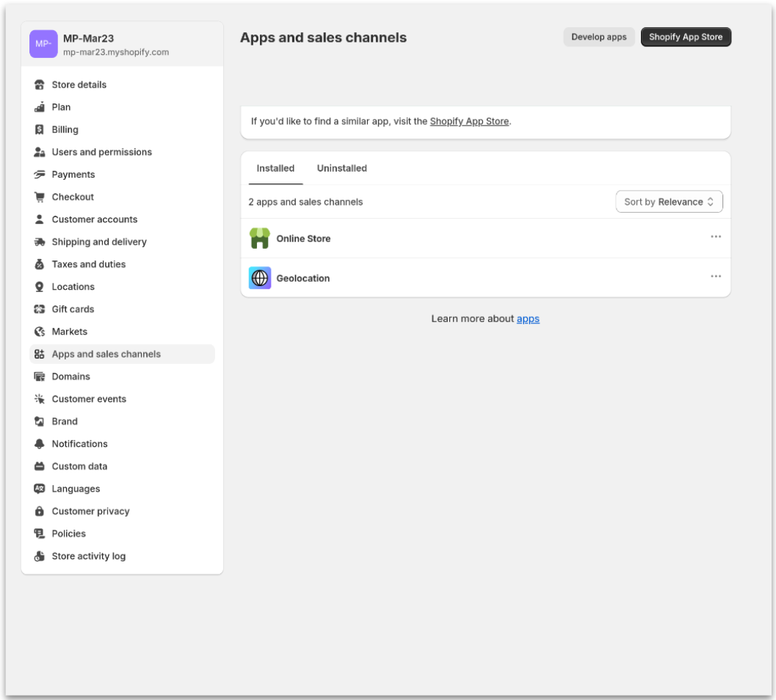Click the Payments icon in the sidebar
The width and height of the screenshot is (776, 700).
40,174
